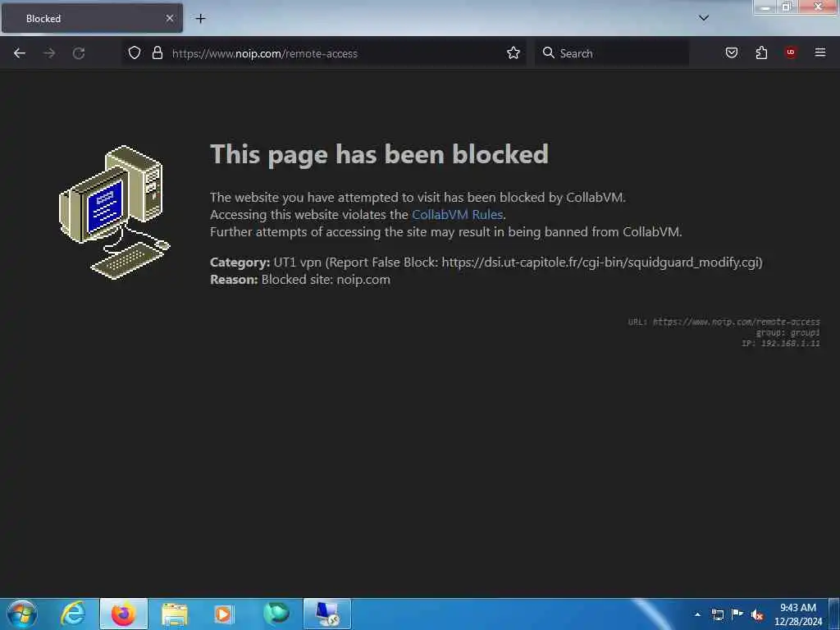Open the Firefox hamburger application menu
Viewport: 840px width, 630px height.
pos(820,52)
